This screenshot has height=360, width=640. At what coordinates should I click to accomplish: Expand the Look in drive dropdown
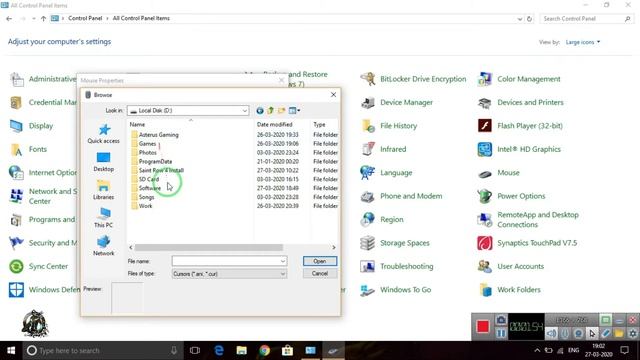[244, 111]
